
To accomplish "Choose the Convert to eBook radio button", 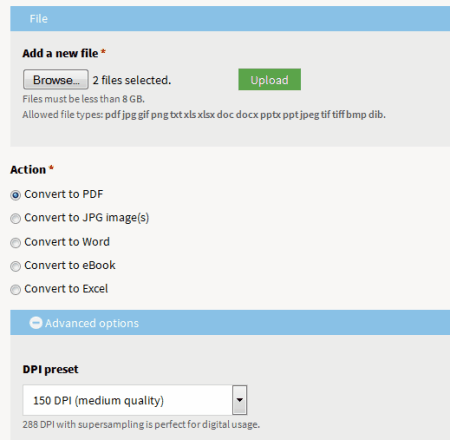I will 15,266.
